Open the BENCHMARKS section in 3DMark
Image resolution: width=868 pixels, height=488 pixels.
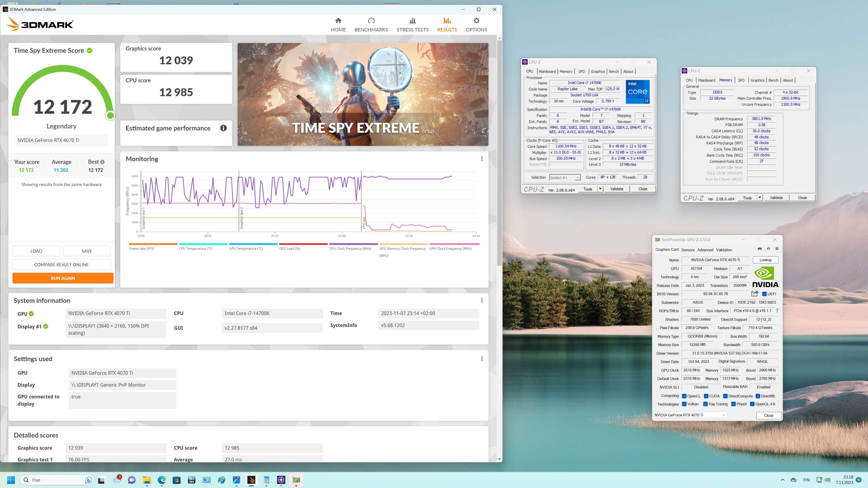pyautogui.click(x=371, y=25)
